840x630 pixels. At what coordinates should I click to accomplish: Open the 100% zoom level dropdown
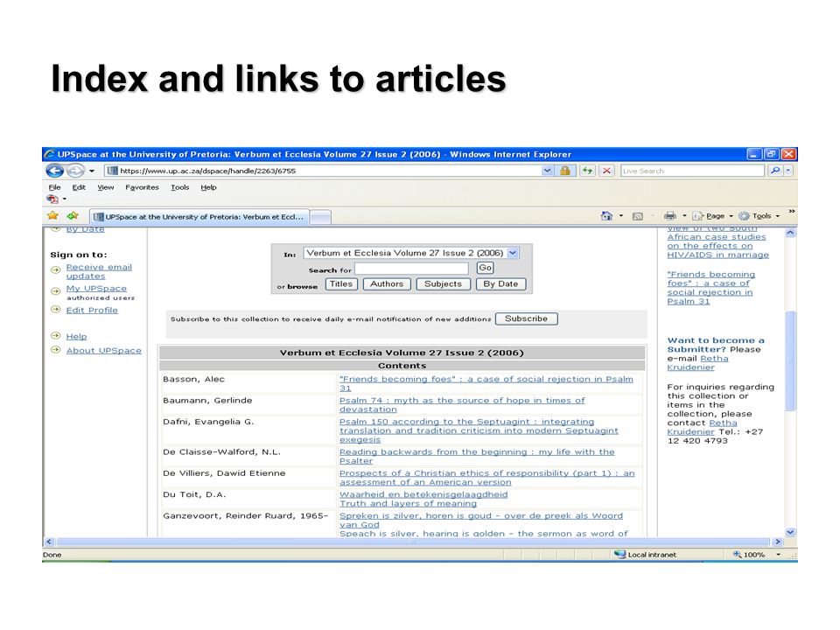point(779,555)
